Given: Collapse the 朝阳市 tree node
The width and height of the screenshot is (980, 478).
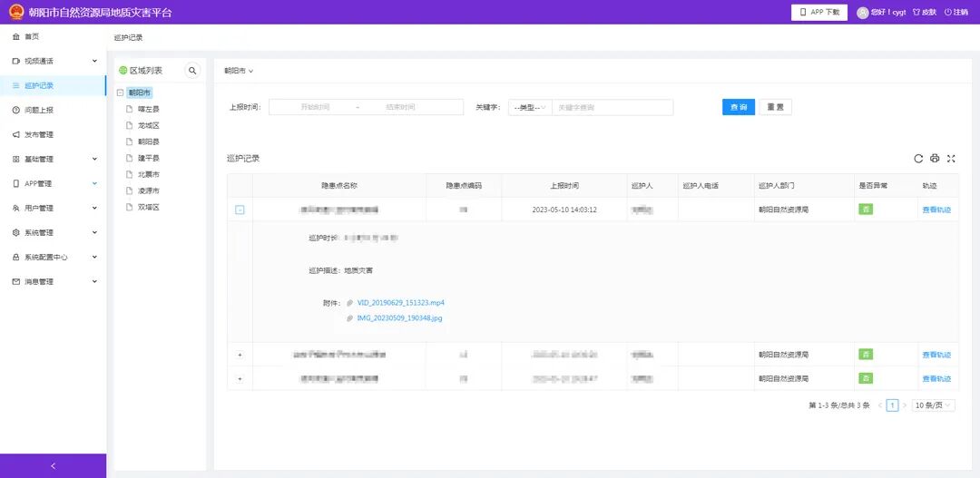Looking at the screenshot, I should tap(120, 93).
